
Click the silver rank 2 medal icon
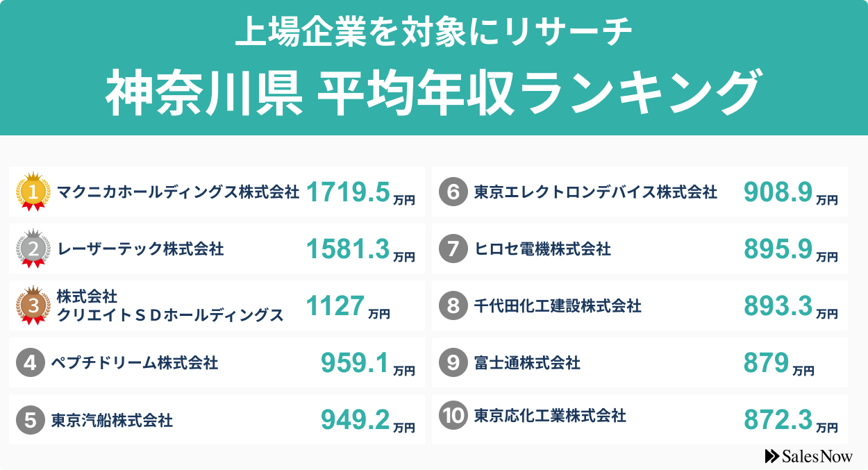(x=33, y=248)
